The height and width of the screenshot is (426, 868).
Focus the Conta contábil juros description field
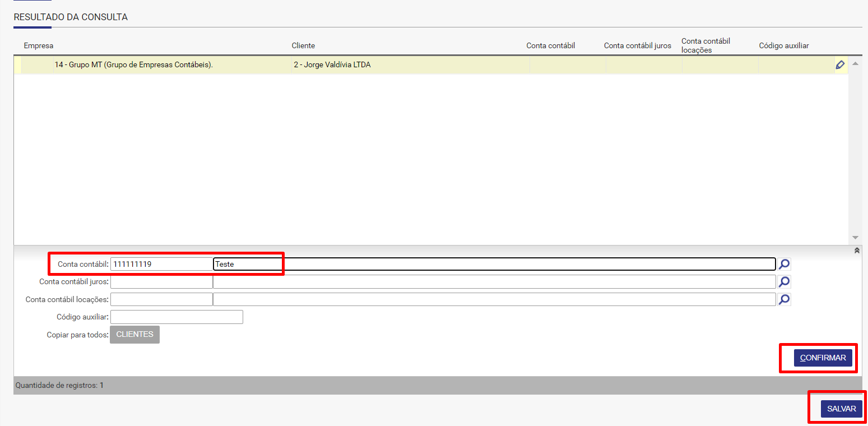pyautogui.click(x=495, y=281)
